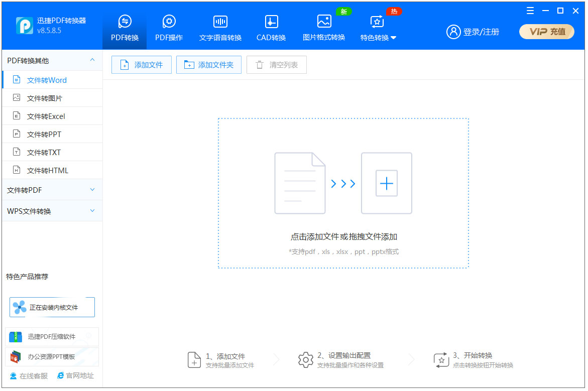Image resolution: width=588 pixels, height=391 pixels.
Task: Switch to CAD转换 mode
Action: pyautogui.click(x=271, y=22)
